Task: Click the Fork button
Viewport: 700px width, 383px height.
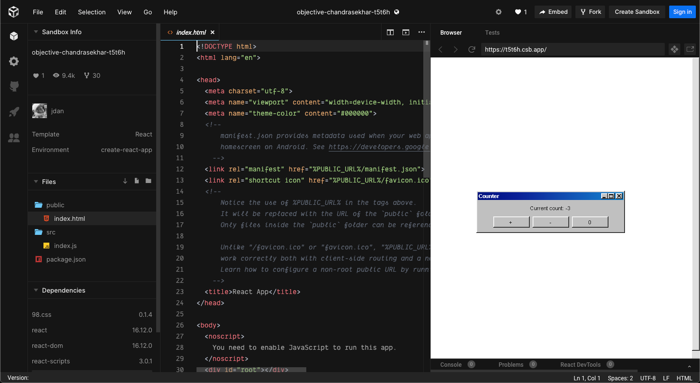Action: click(x=591, y=12)
